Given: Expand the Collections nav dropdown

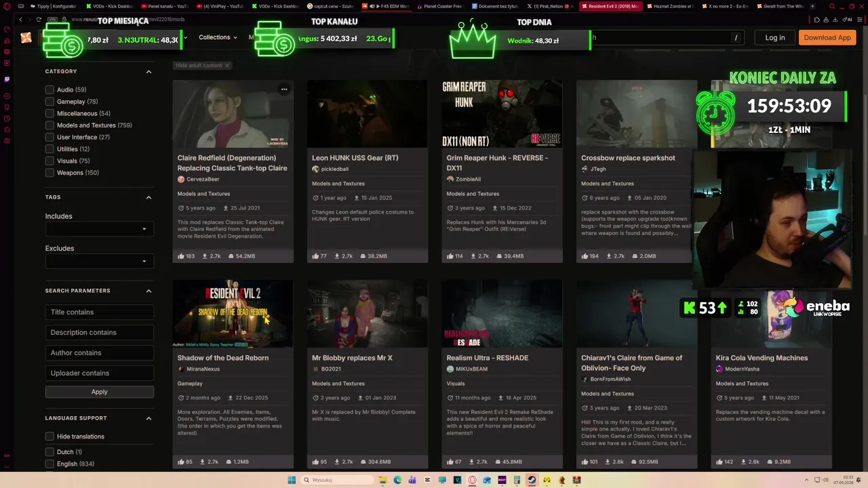Looking at the screenshot, I should click(x=218, y=37).
